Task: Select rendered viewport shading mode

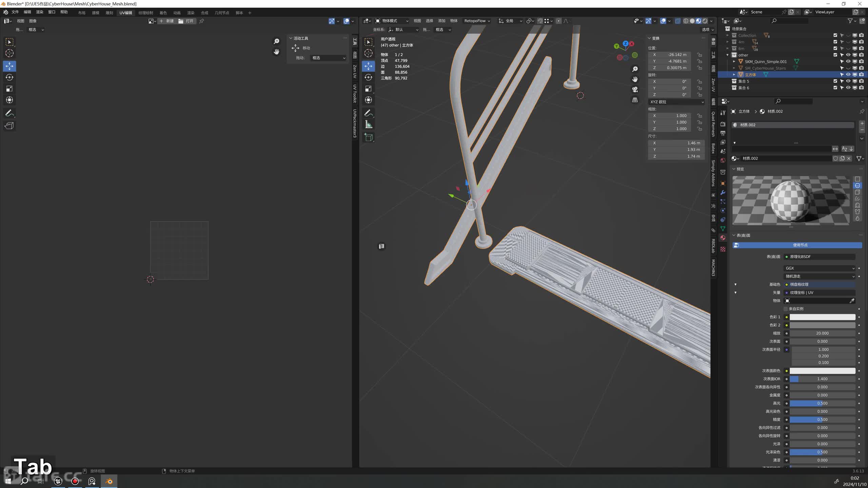Action: point(705,21)
